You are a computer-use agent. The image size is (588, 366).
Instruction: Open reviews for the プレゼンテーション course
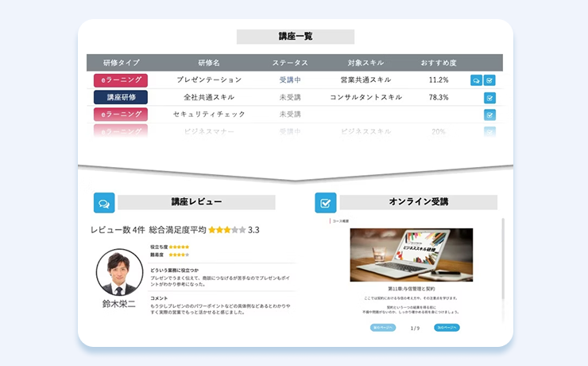pos(476,80)
